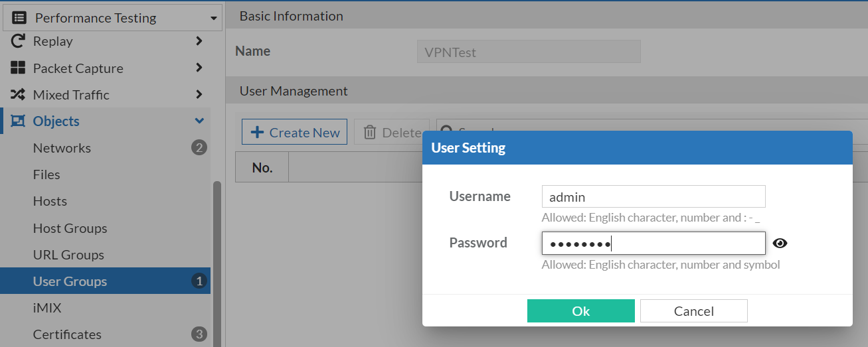This screenshot has width=868, height=347.
Task: Click the Performance Testing list icon
Action: (x=19, y=18)
